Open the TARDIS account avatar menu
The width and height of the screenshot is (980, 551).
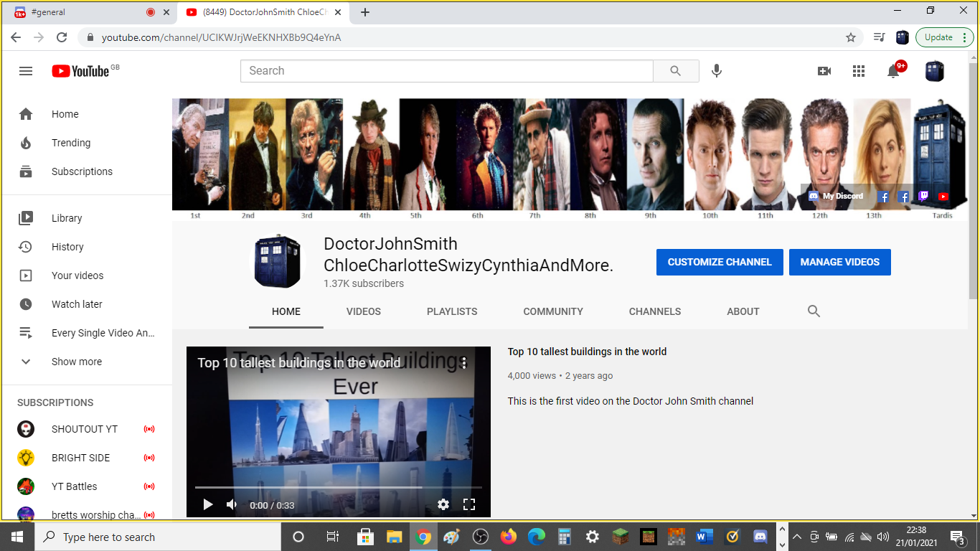[x=935, y=71]
